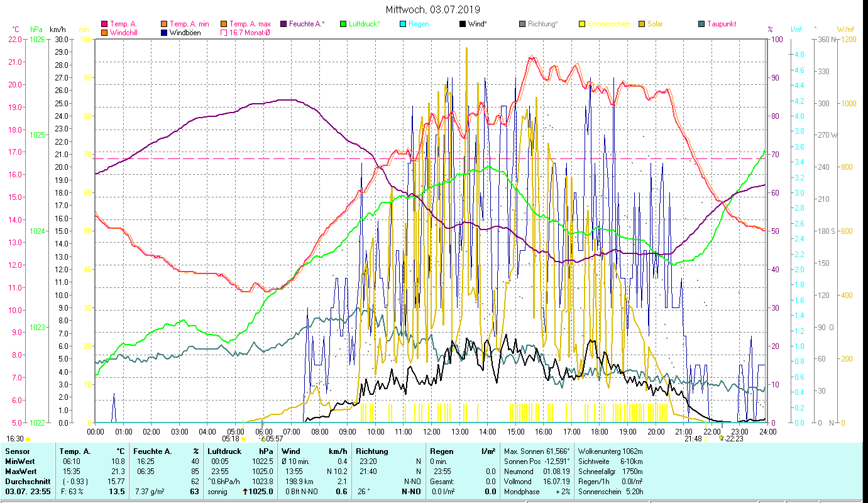
Task: Click the gray Richtung* legend swatch
Action: click(522, 25)
